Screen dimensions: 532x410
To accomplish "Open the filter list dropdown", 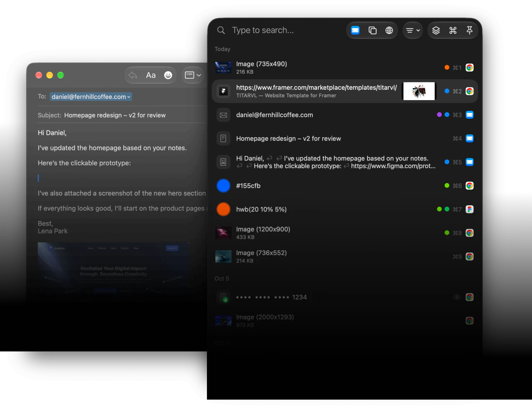I will [413, 30].
